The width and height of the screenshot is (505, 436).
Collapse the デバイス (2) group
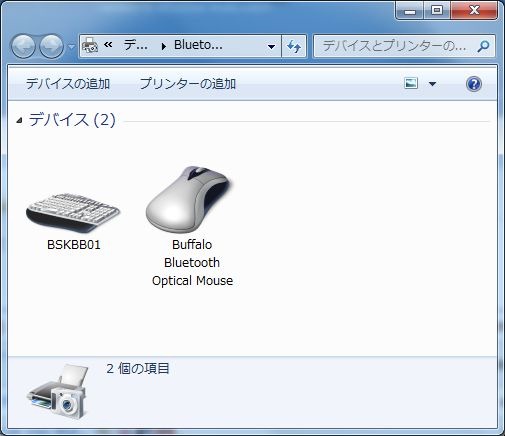click(x=19, y=120)
